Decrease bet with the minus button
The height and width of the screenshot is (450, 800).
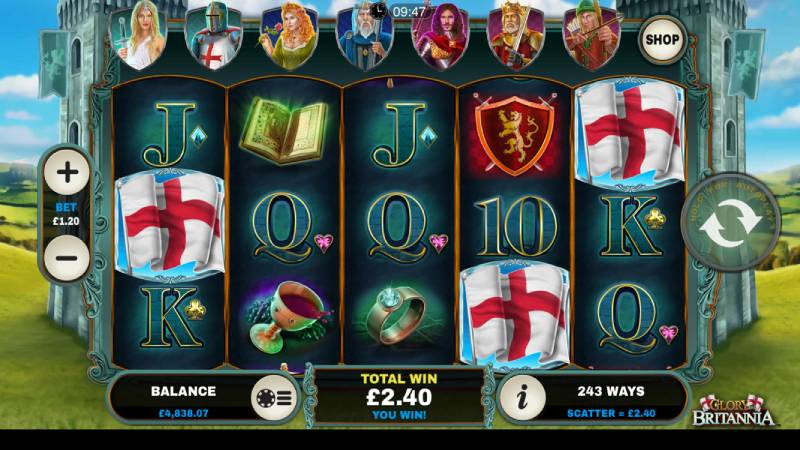(x=67, y=258)
